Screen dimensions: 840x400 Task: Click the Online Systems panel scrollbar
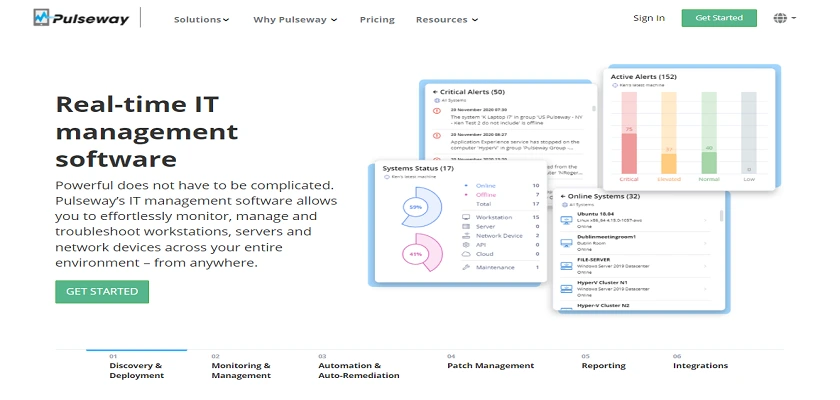[721, 216]
